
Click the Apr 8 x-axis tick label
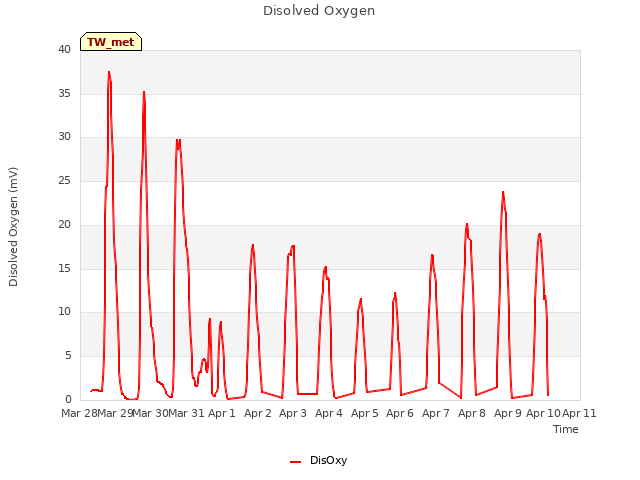point(472,413)
